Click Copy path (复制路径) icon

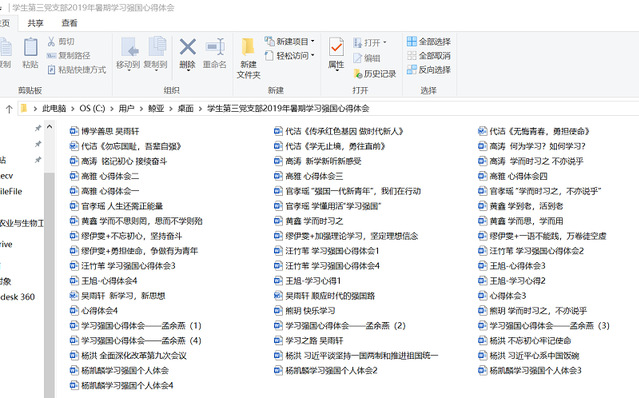(x=51, y=55)
